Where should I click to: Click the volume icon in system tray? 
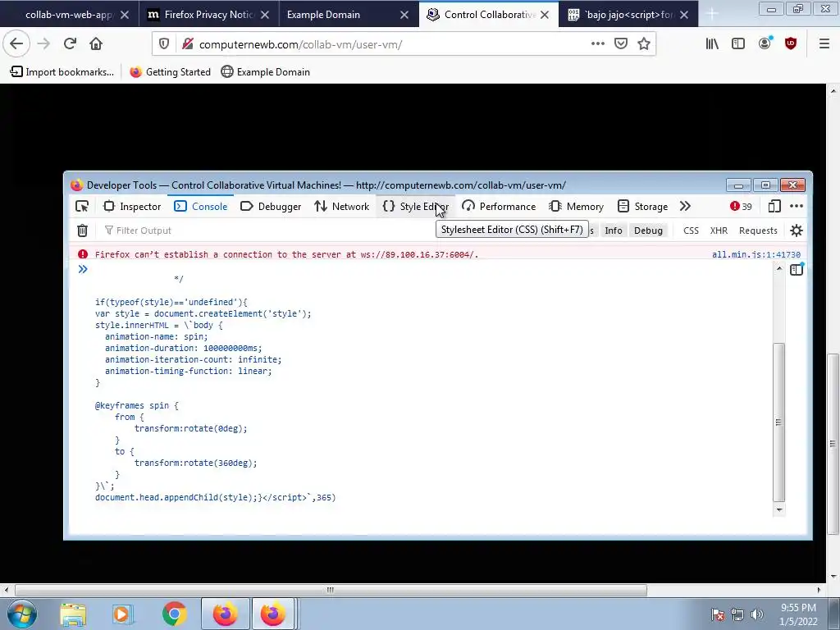pos(757,614)
